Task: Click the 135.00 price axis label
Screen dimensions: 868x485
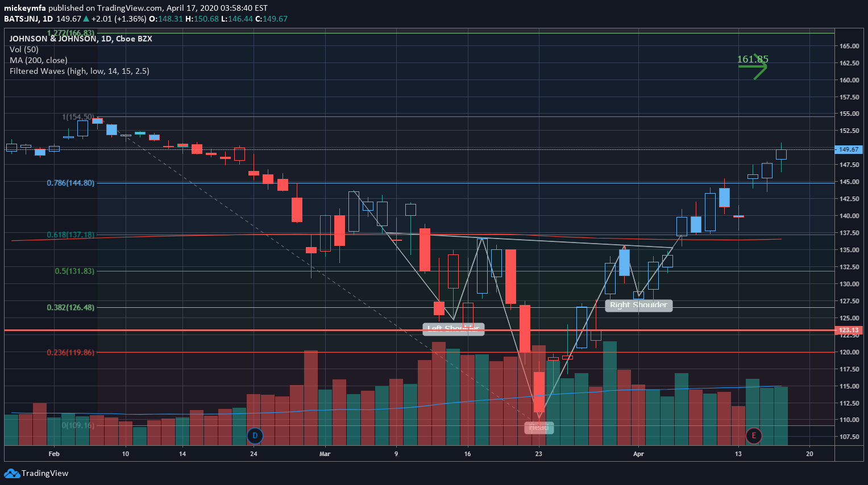Action: point(849,250)
